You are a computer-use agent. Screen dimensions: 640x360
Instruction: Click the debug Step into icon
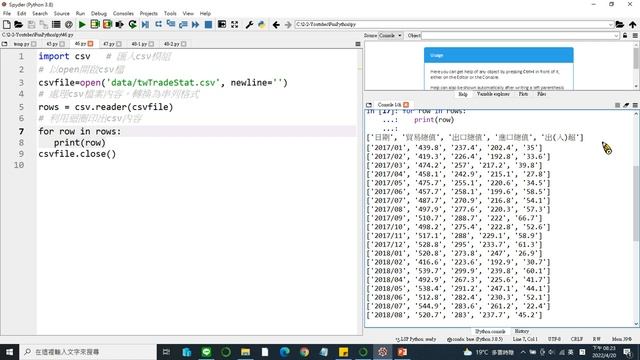(x=171, y=24)
